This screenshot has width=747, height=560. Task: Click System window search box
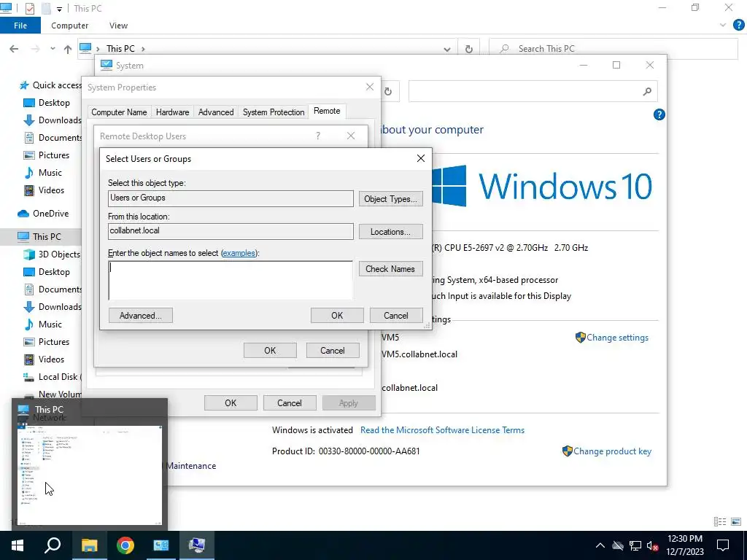533,91
